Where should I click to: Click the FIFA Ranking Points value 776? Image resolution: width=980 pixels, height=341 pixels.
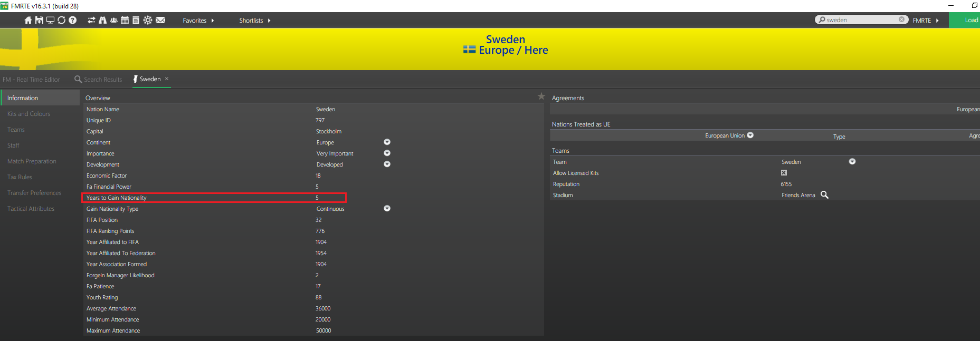click(320, 231)
